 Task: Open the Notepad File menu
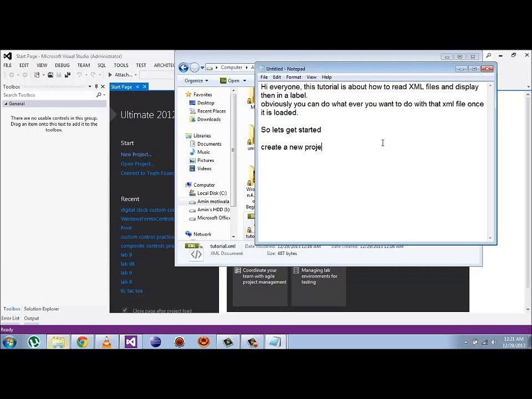(264, 78)
